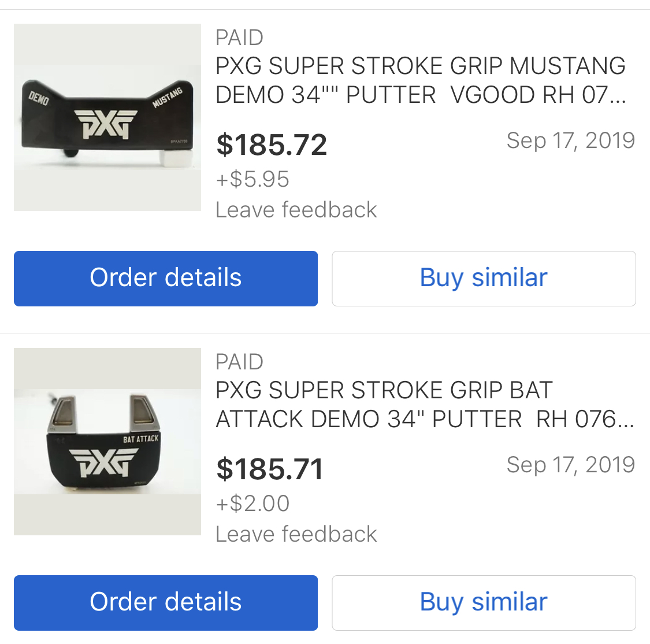Viewport: 650px width, 644px height.
Task: Click the PXG logo on the Mustang putter photo
Action: click(106, 124)
